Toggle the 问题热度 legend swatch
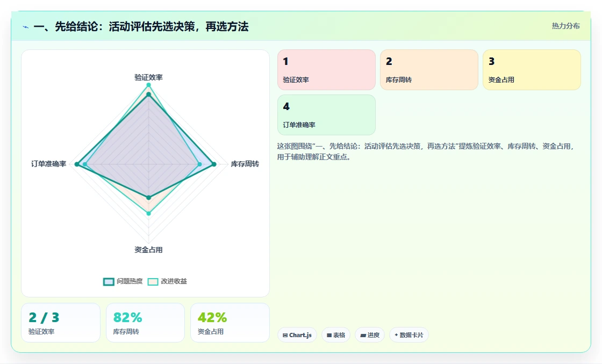 [x=109, y=281]
